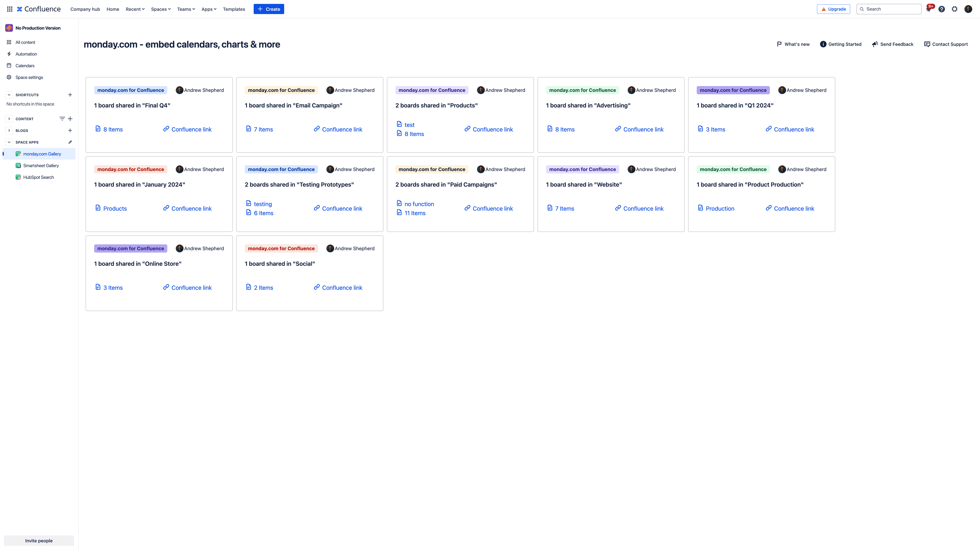Image resolution: width=980 pixels, height=551 pixels.
Task: Open All content in the sidebar
Action: coord(39,42)
